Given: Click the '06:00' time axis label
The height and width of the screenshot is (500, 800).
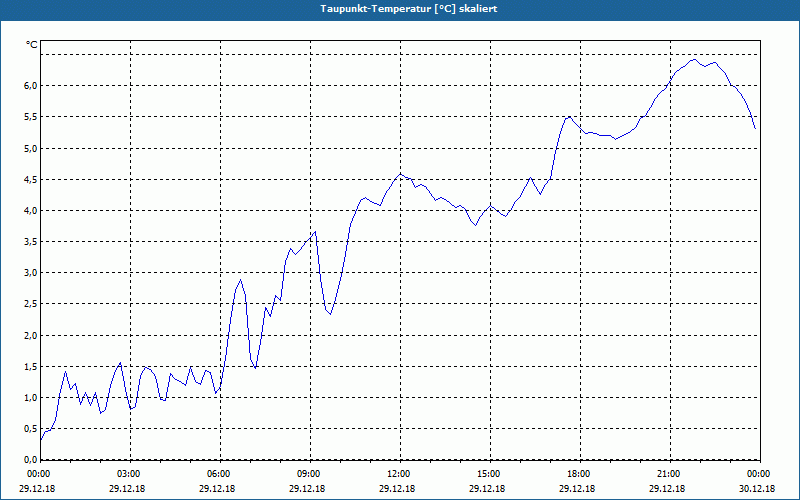Looking at the screenshot, I should point(220,474).
